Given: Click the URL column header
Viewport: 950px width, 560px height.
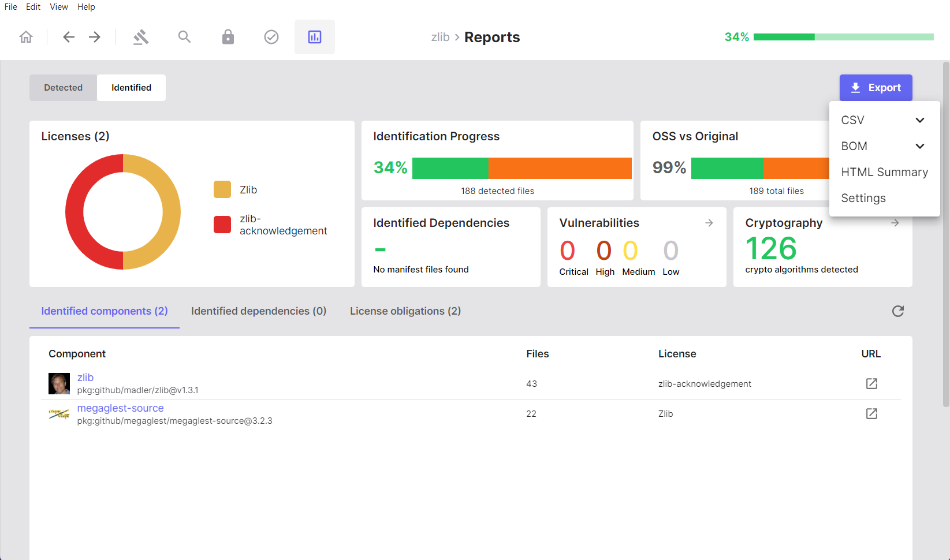Looking at the screenshot, I should point(871,354).
